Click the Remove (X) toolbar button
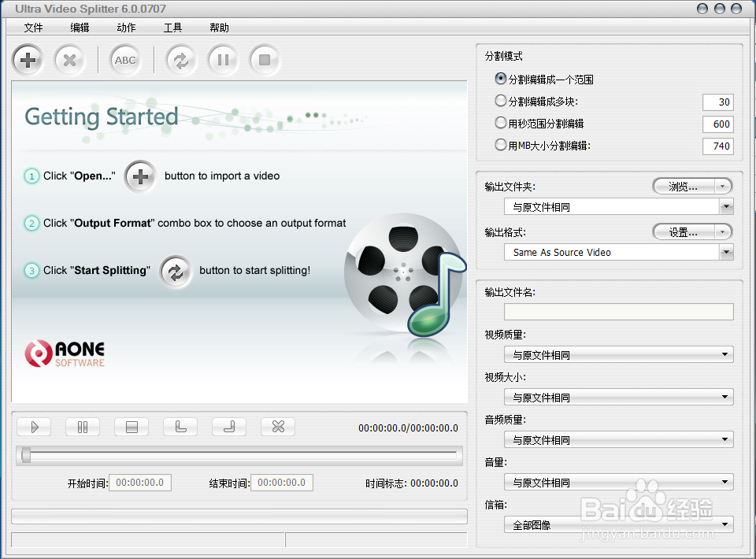The image size is (756, 559). click(69, 61)
